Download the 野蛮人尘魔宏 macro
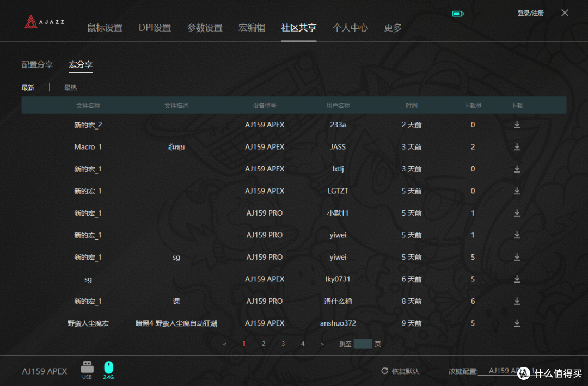The width and height of the screenshot is (588, 386). tap(517, 323)
